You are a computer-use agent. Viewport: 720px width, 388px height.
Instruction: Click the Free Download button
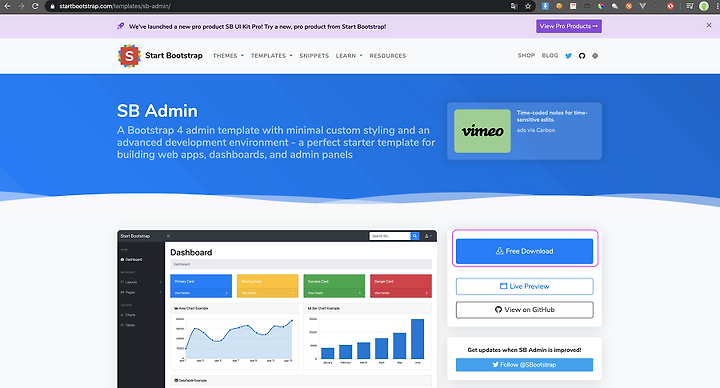(524, 251)
